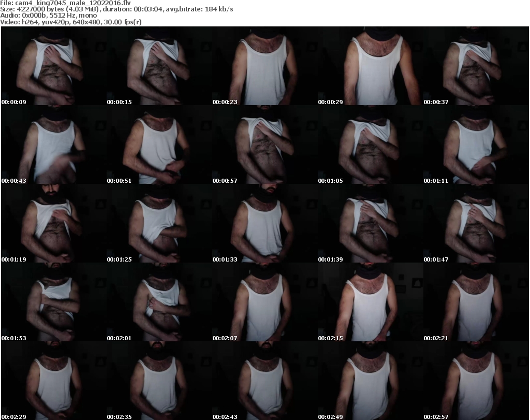Viewport: 530px width, 420px height.
Task: Click the file name text cam4_king7045_male_12022016.flv
Action: (x=72, y=3)
